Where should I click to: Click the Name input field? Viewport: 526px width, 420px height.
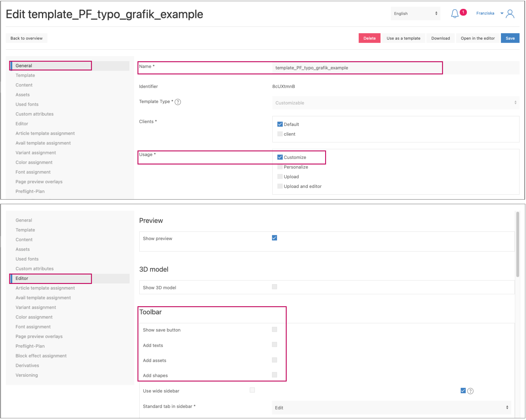click(357, 68)
